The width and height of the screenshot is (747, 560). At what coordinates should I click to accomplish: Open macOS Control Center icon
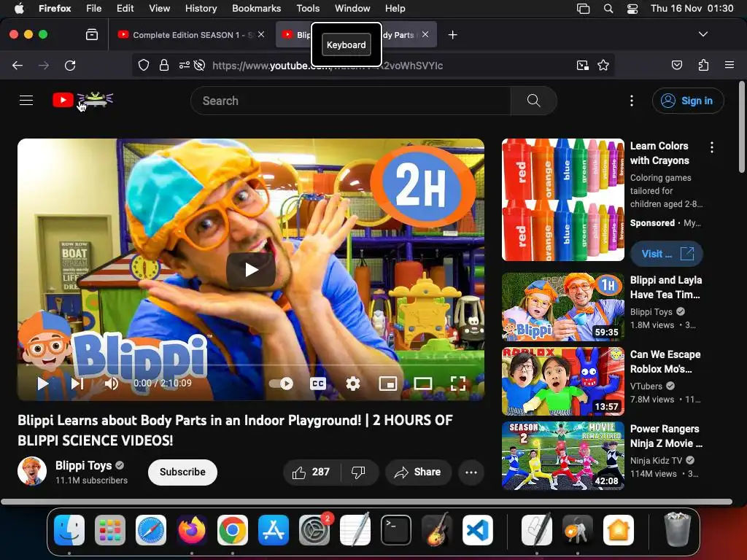tap(632, 8)
